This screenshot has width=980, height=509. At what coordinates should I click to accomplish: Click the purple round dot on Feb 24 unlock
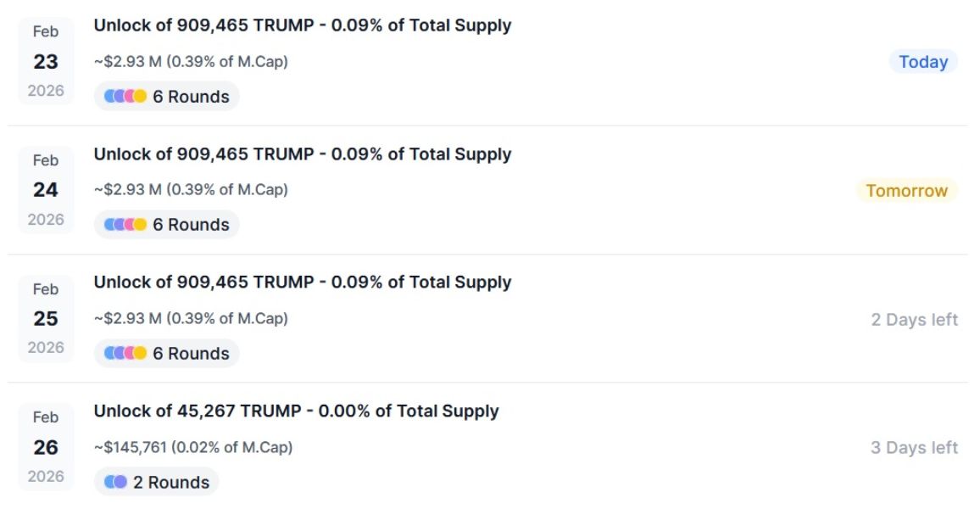click(120, 224)
